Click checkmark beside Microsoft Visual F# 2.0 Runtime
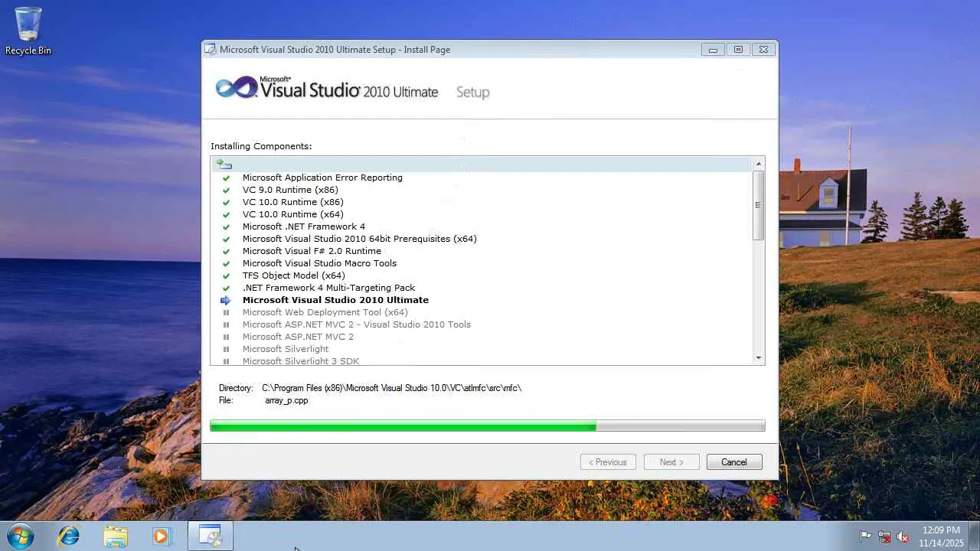 click(226, 251)
